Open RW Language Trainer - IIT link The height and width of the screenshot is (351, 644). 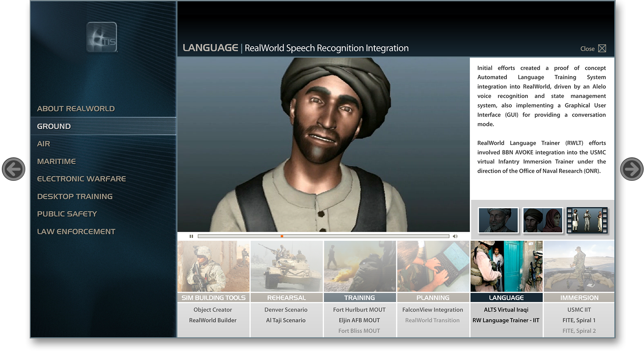coord(506,320)
